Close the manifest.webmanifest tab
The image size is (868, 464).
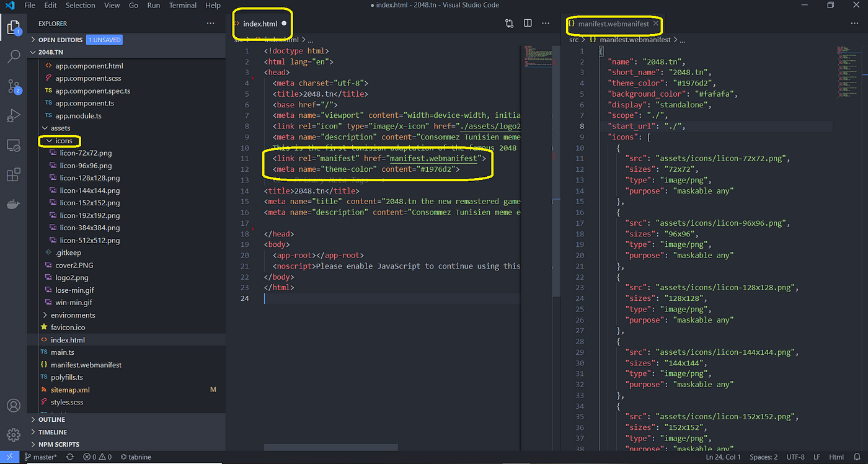(655, 24)
